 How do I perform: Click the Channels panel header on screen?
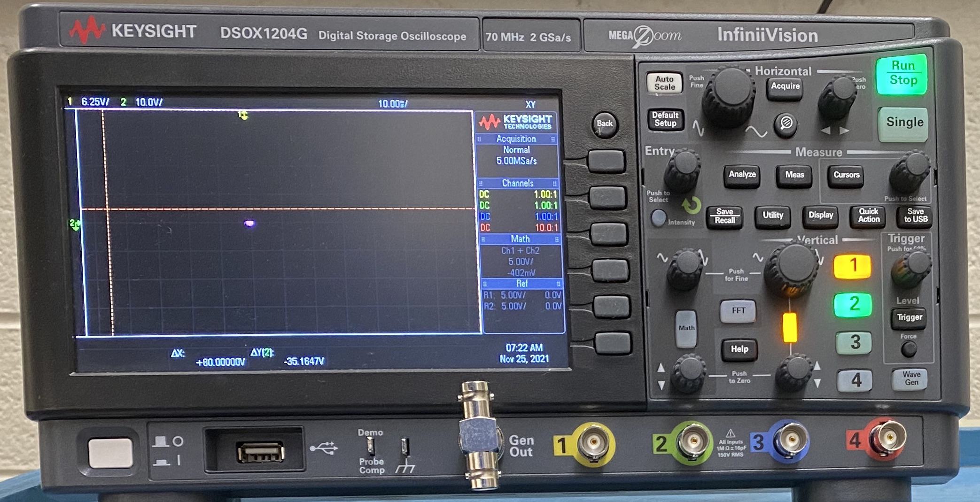(x=517, y=183)
